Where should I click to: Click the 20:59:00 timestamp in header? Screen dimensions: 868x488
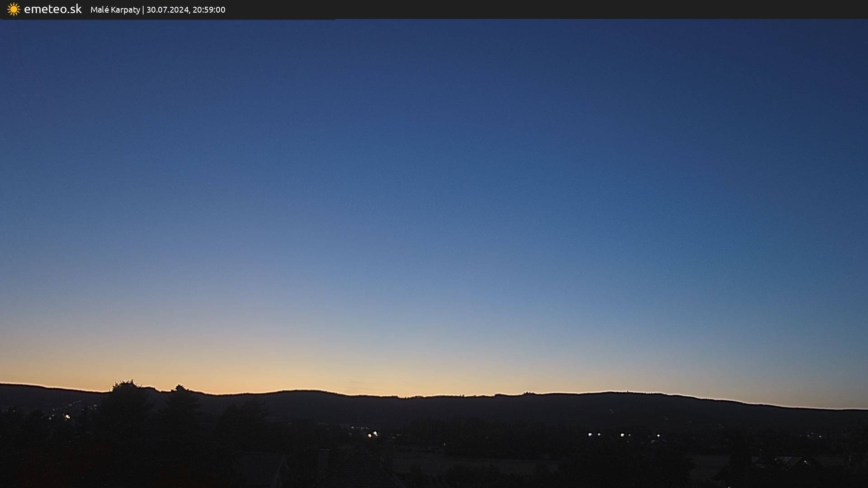click(209, 10)
